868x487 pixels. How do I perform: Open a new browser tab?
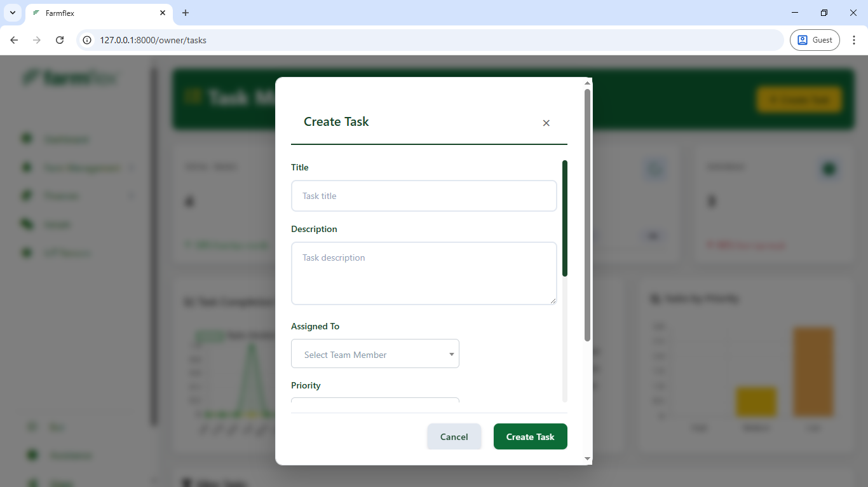click(x=186, y=13)
